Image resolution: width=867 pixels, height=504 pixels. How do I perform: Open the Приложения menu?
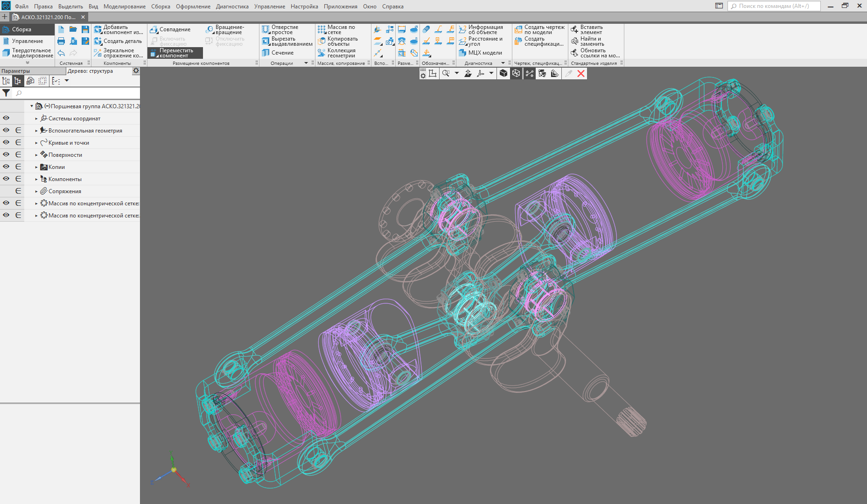pos(341,7)
